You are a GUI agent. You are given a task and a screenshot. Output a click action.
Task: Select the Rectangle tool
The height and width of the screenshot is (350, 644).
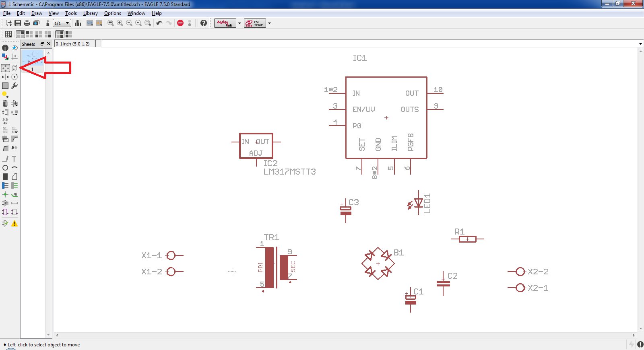click(x=5, y=177)
